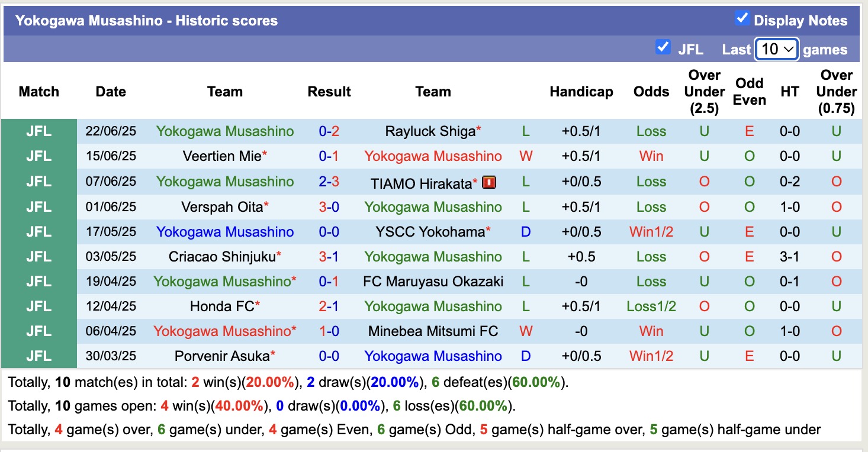
Task: Select the JFL badge on the 22/06/25 row
Action: [x=38, y=131]
